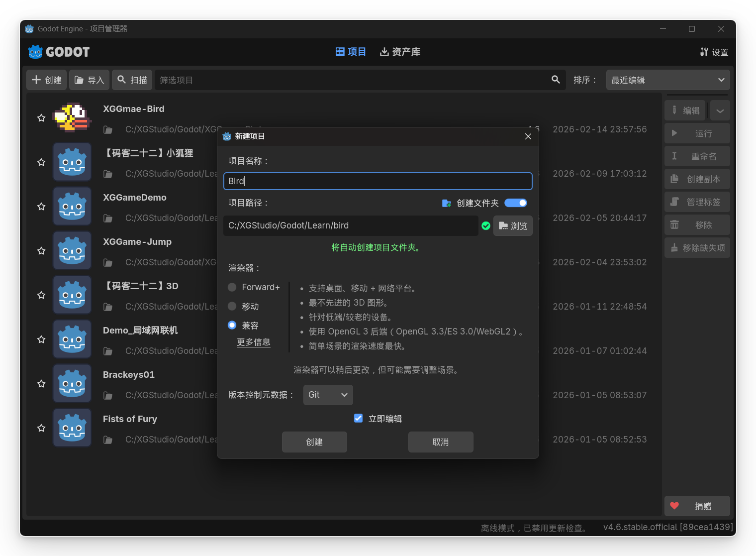Click timestamp 2026-02-14 23:57:56

pos(600,129)
